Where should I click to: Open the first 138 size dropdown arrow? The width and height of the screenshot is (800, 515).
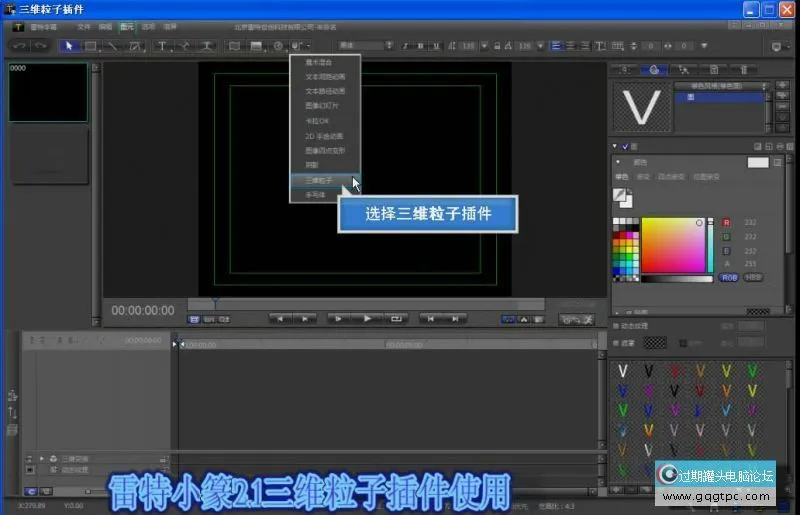(485, 46)
